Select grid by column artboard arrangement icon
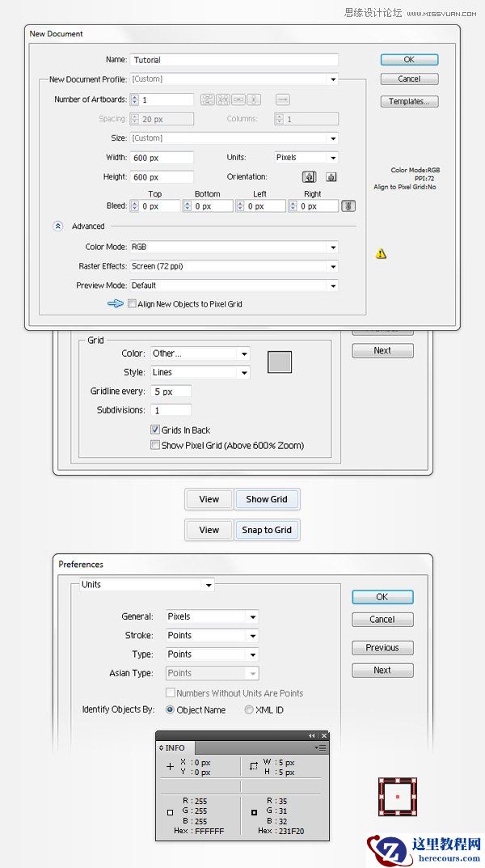Viewport: 485px width, 868px height. (223, 100)
